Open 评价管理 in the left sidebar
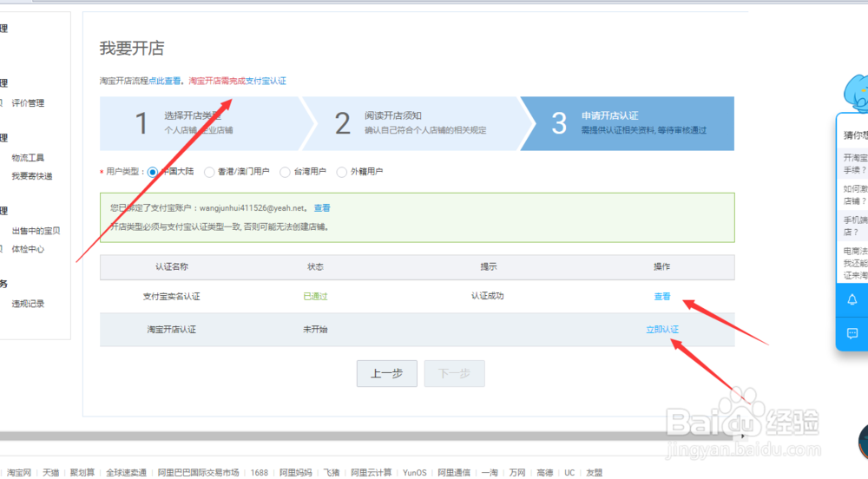868x479 pixels. [x=28, y=103]
